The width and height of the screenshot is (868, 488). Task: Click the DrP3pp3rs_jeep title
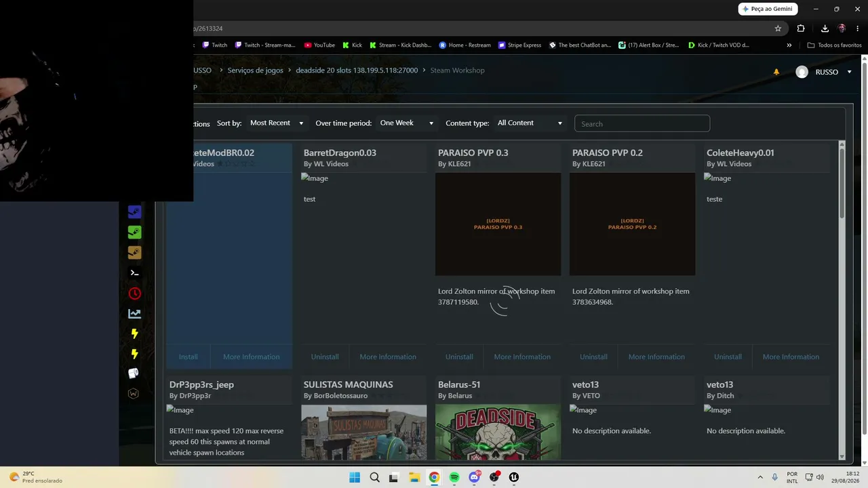(201, 384)
